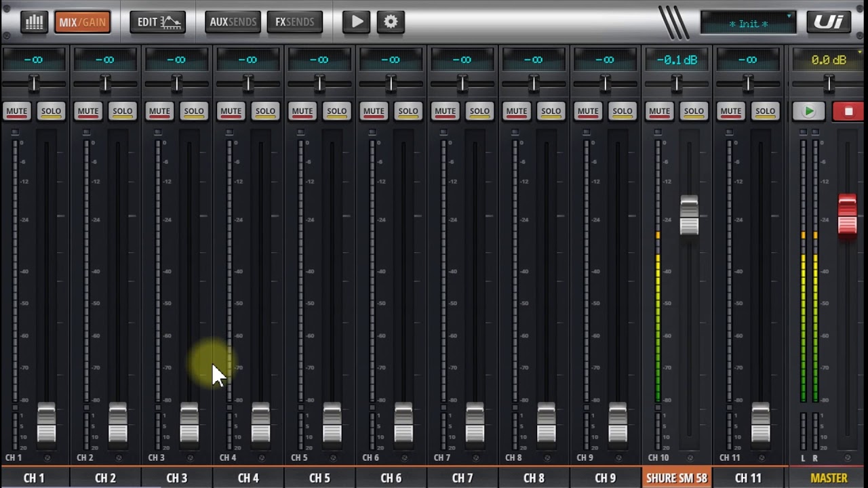
Task: Solo channel CH 4
Action: pos(265,111)
